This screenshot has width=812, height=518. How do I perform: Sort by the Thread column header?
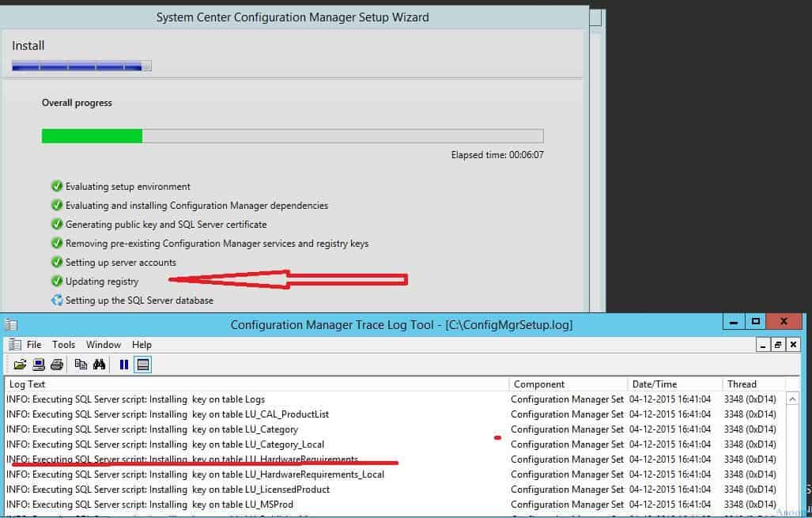pyautogui.click(x=754, y=384)
